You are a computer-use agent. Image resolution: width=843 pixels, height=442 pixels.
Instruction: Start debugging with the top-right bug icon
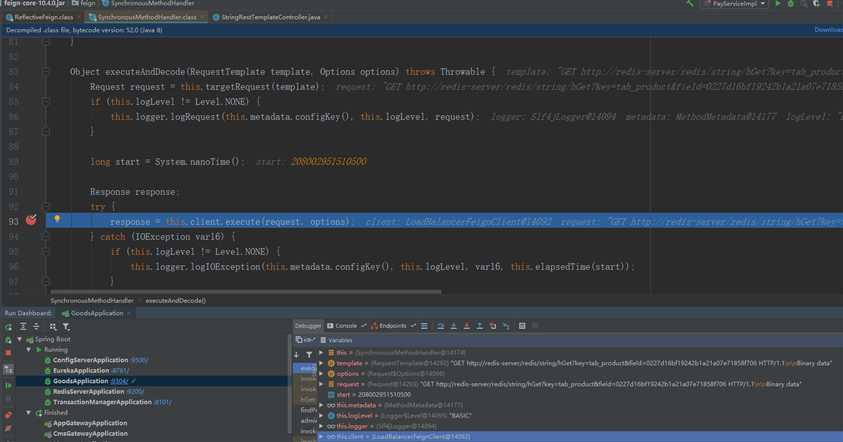coord(790,4)
